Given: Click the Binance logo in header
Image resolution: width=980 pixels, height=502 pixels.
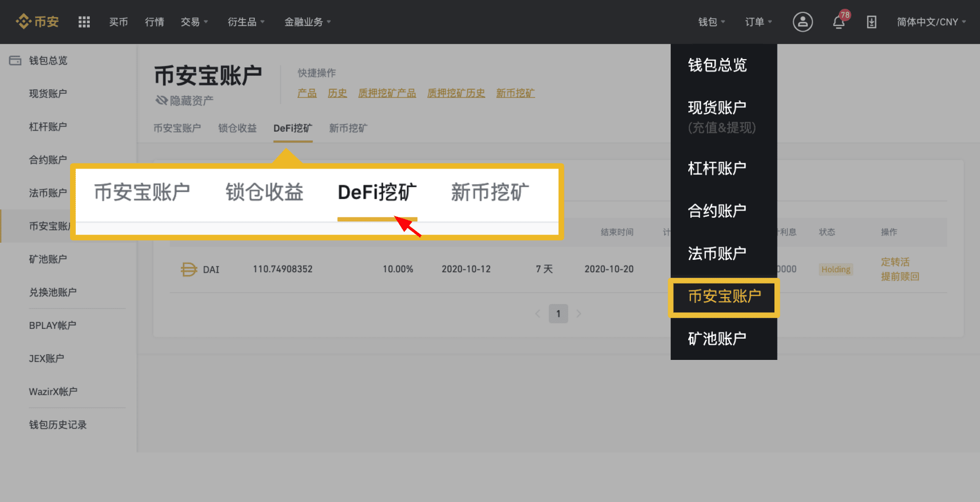Looking at the screenshot, I should point(37,22).
